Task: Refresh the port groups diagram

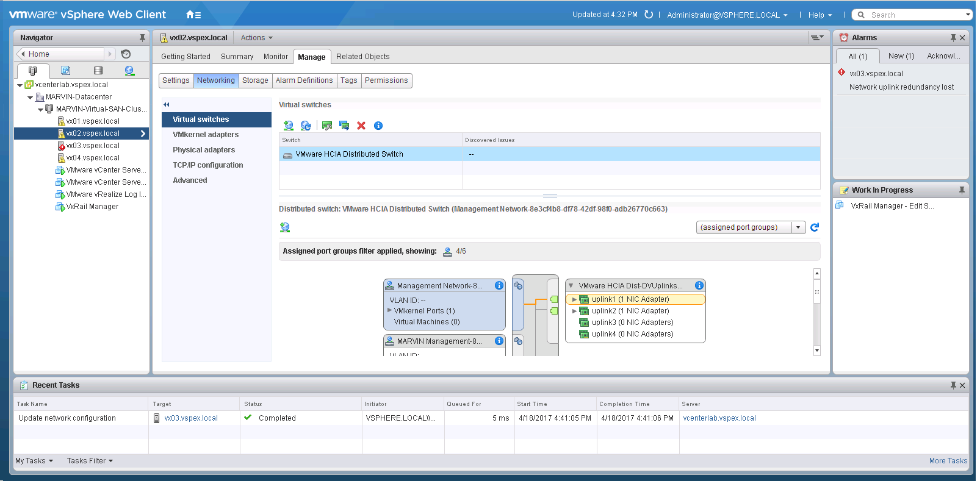Action: click(x=814, y=227)
